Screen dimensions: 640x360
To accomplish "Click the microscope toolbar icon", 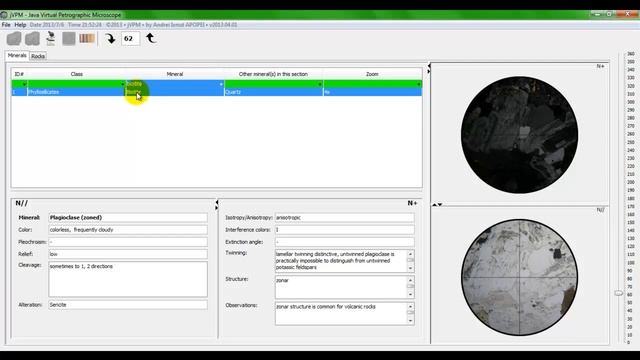I will point(51,38).
